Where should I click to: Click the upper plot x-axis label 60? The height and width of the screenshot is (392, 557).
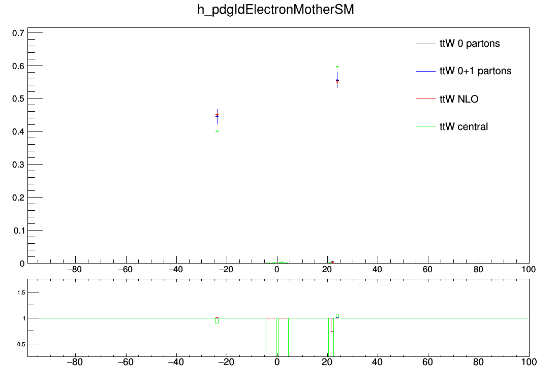point(428,270)
